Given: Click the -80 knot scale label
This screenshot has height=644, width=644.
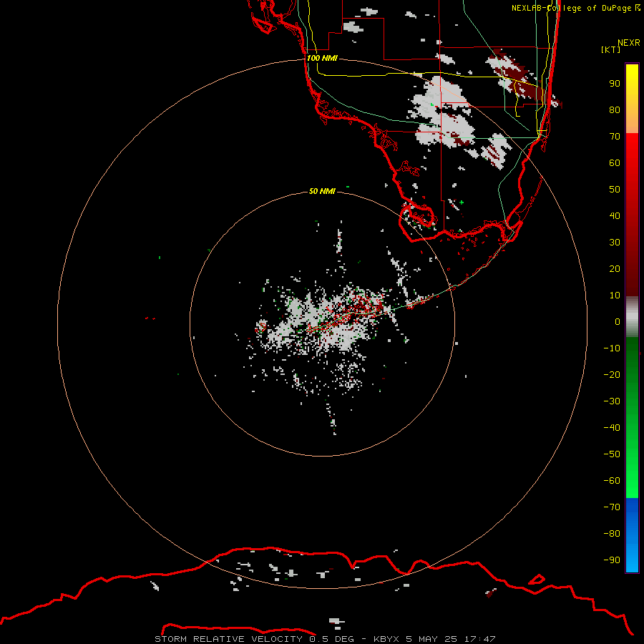Looking at the screenshot, I should click(x=612, y=534).
